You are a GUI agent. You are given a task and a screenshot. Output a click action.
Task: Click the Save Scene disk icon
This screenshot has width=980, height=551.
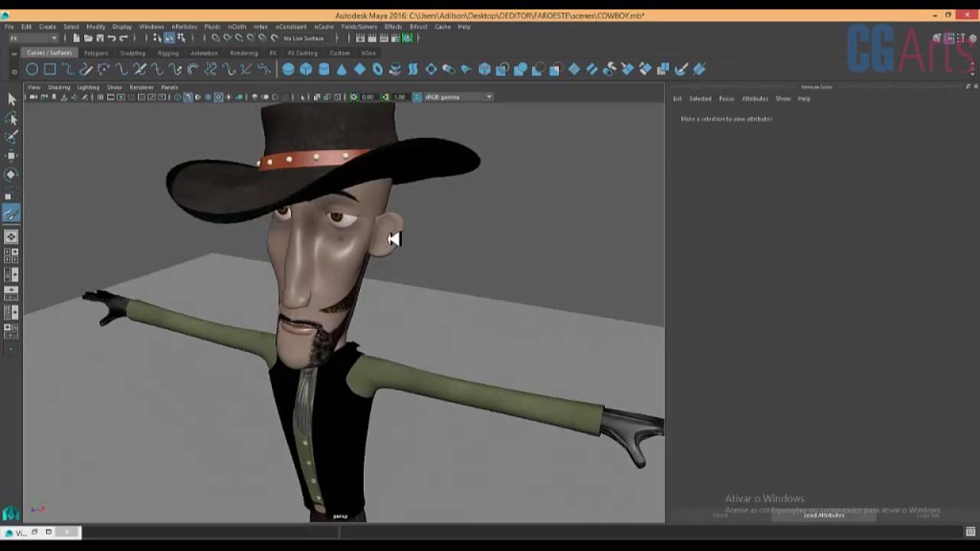click(100, 38)
